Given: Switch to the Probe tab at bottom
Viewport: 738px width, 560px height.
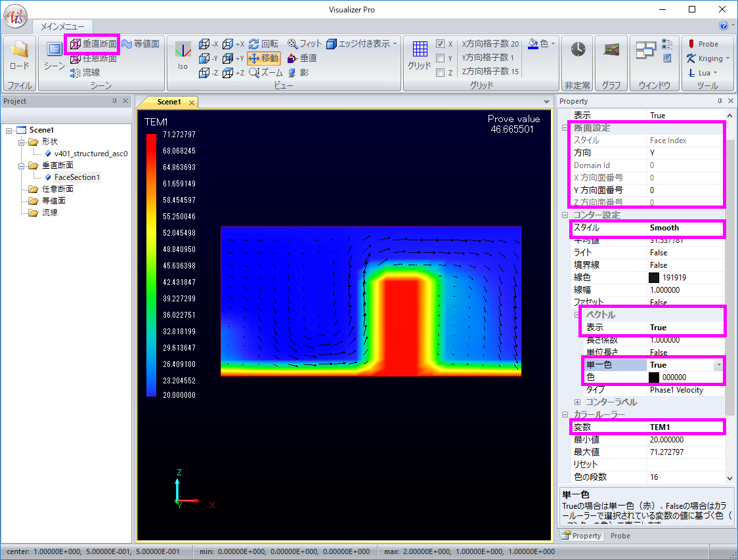Looking at the screenshot, I should tap(620, 536).
